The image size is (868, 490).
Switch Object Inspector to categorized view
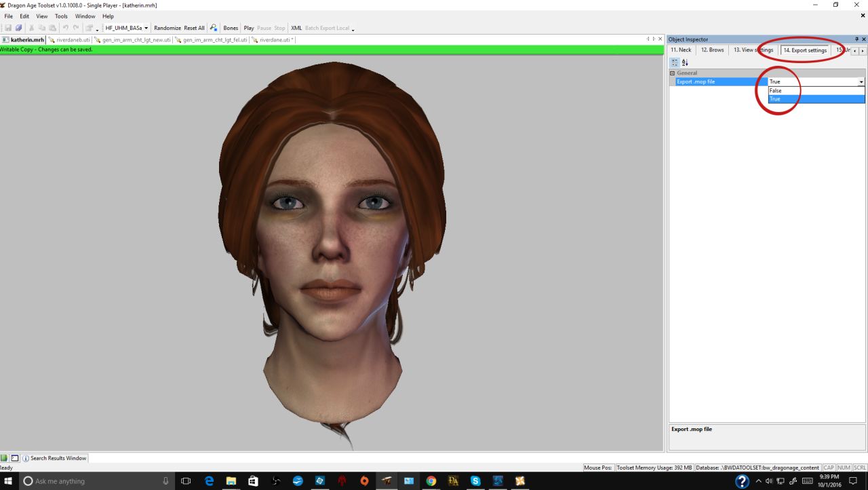[x=675, y=62]
